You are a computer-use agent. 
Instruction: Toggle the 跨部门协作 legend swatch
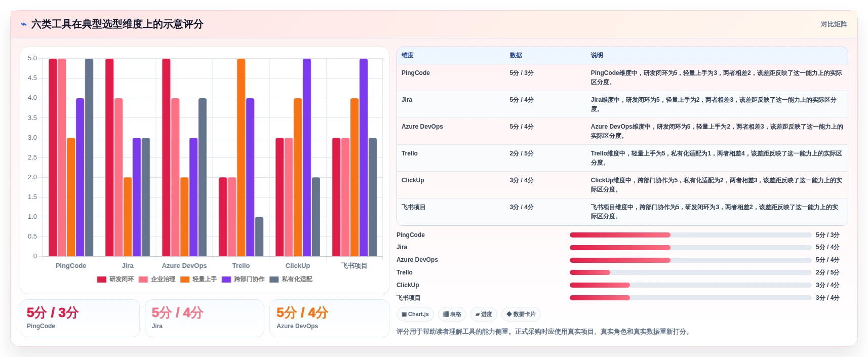click(x=226, y=280)
